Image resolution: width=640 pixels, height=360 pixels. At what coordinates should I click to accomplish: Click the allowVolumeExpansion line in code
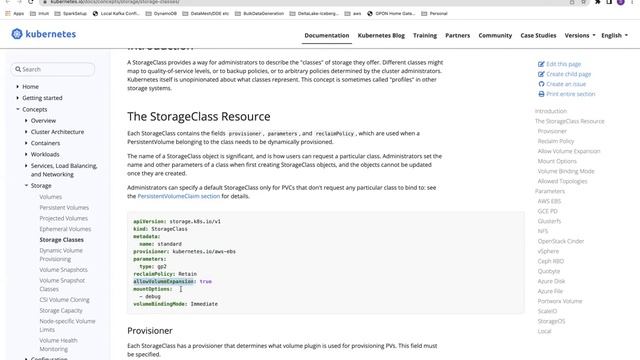click(172, 281)
